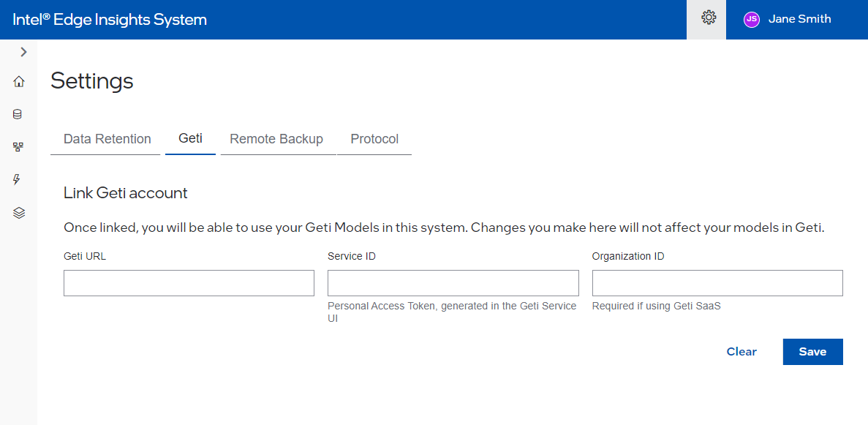868x425 pixels.
Task: Open the Jane Smith user menu
Action: tap(799, 19)
